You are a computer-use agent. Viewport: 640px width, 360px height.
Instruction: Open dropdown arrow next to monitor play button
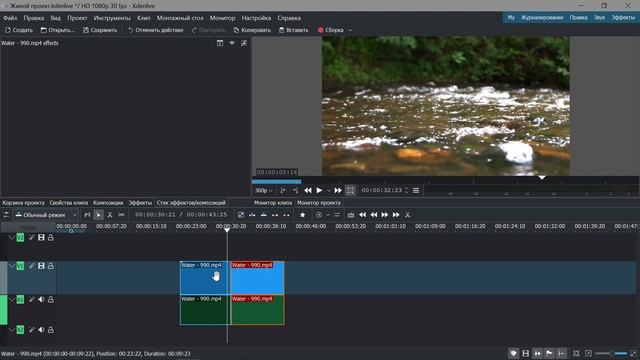pyautogui.click(x=328, y=190)
